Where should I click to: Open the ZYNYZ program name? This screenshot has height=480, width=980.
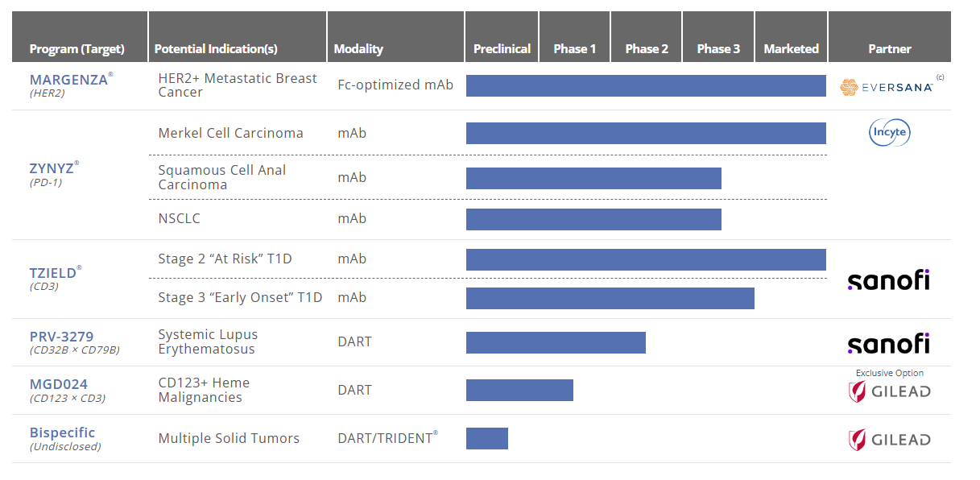tap(52, 169)
